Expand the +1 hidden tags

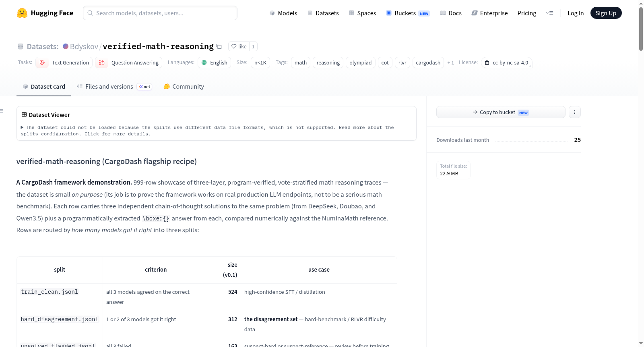(x=450, y=62)
